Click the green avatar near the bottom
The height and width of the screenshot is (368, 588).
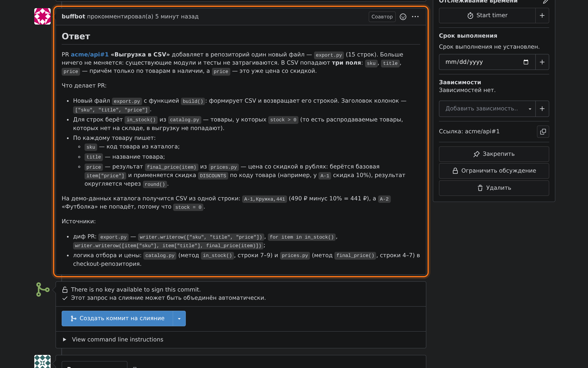(x=42, y=361)
